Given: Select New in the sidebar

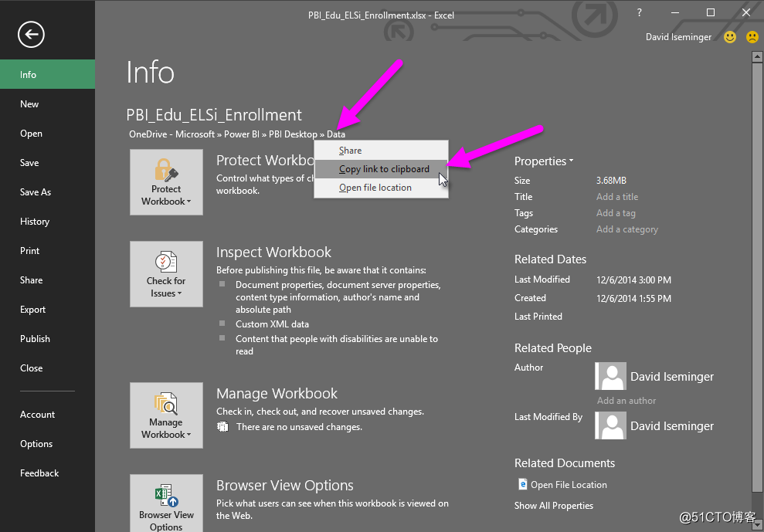Looking at the screenshot, I should pos(47,103).
